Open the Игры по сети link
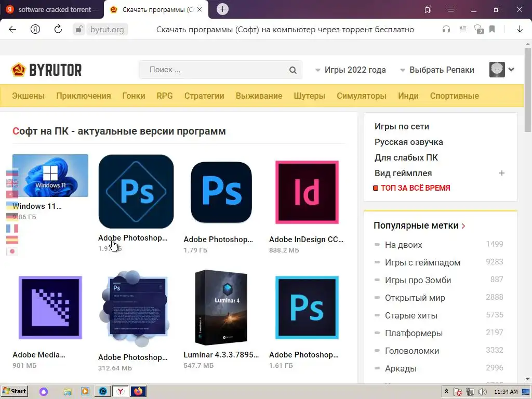 (402, 126)
